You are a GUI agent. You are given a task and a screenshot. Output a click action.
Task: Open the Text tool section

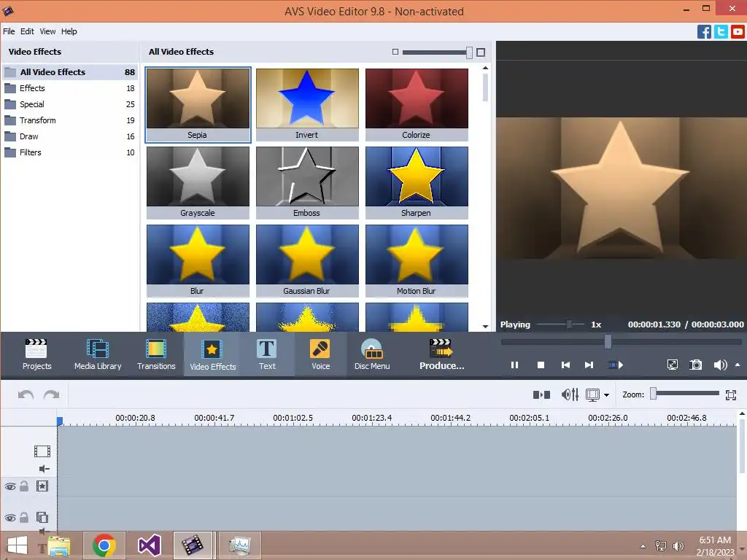click(267, 354)
